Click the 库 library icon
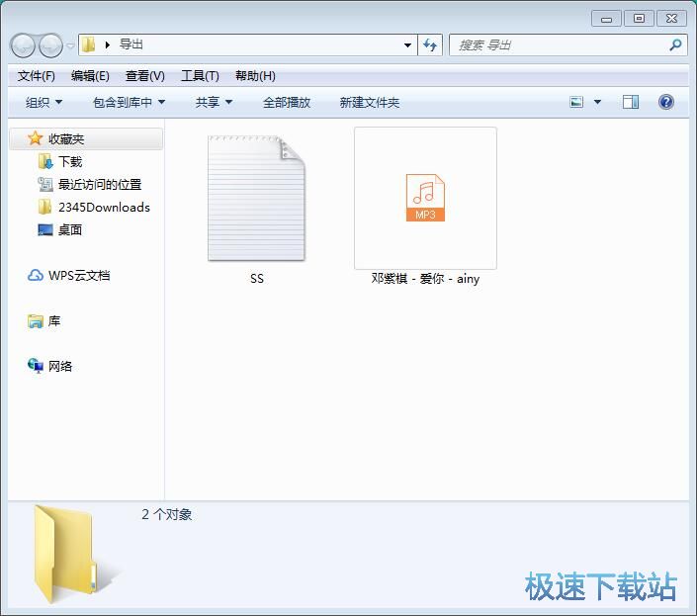The image size is (697, 616). click(36, 321)
